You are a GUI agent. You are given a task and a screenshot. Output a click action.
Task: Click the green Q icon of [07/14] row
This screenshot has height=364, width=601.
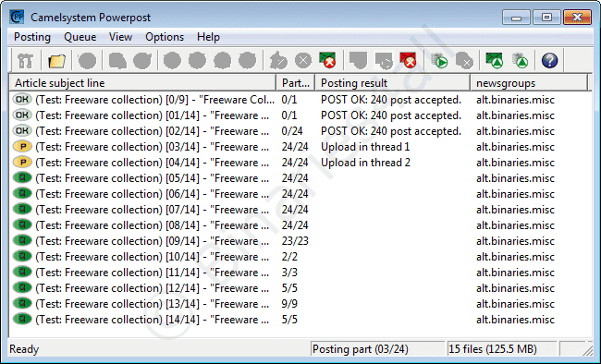click(x=22, y=210)
